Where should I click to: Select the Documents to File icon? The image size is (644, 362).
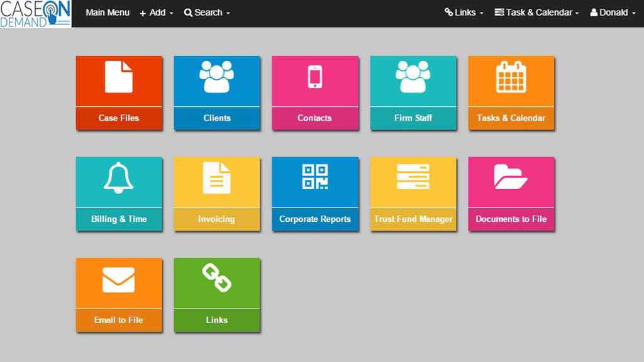click(x=511, y=193)
